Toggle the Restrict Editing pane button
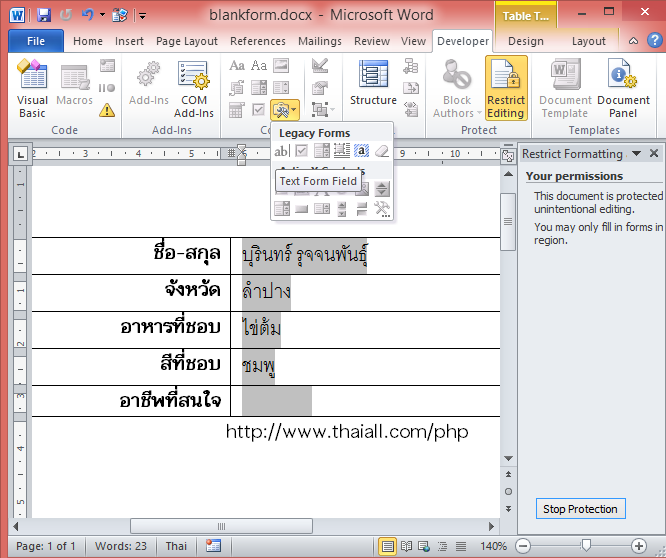The height and width of the screenshot is (558, 666). tap(506, 87)
